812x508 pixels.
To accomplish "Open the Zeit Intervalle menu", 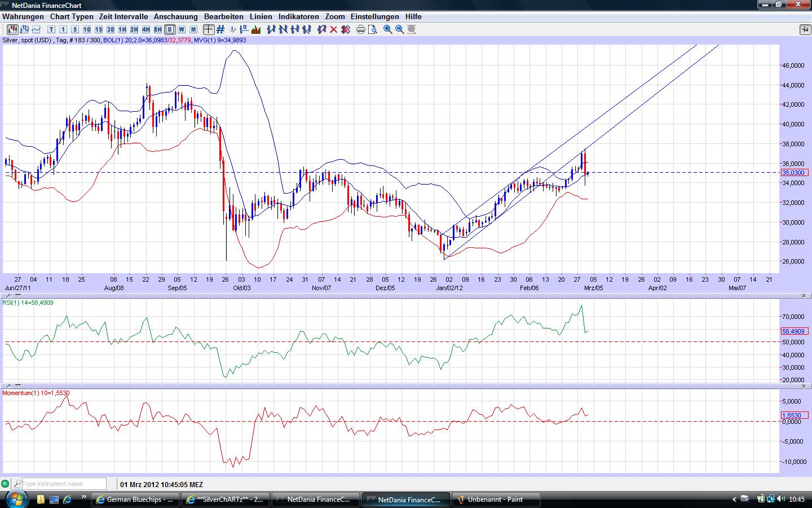I will 123,17.
